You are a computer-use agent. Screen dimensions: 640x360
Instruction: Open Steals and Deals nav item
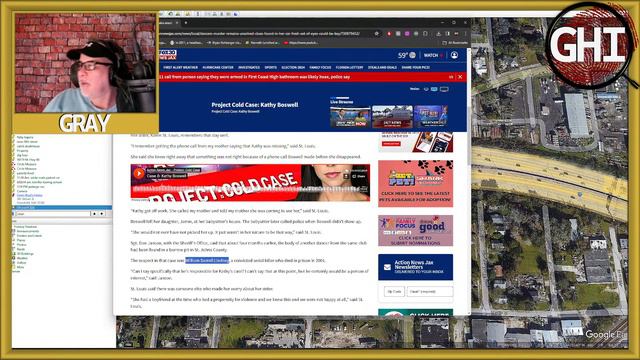382,67
